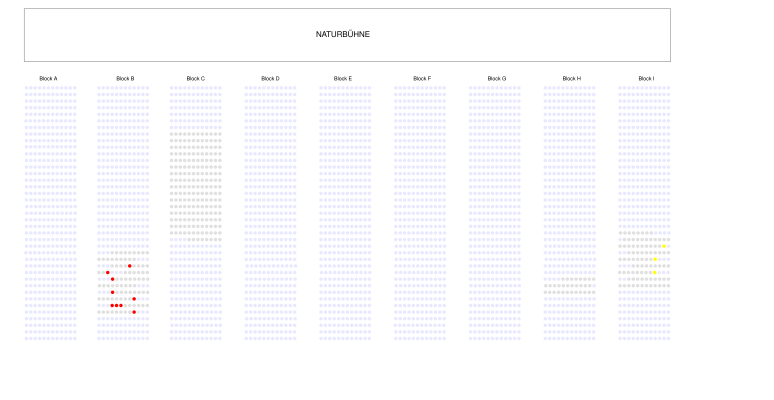
Task: Select middle of three adjacent red seats
Action: coord(116,305)
